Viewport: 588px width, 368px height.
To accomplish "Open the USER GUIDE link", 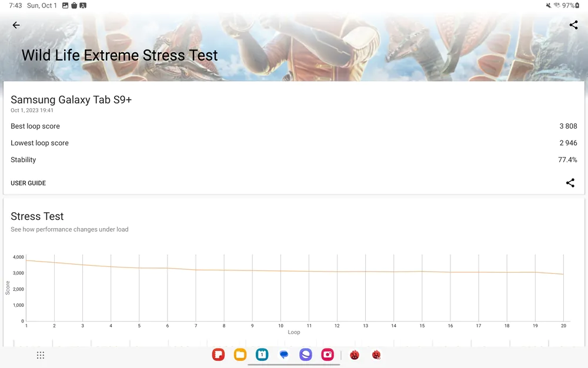I will tap(28, 183).
